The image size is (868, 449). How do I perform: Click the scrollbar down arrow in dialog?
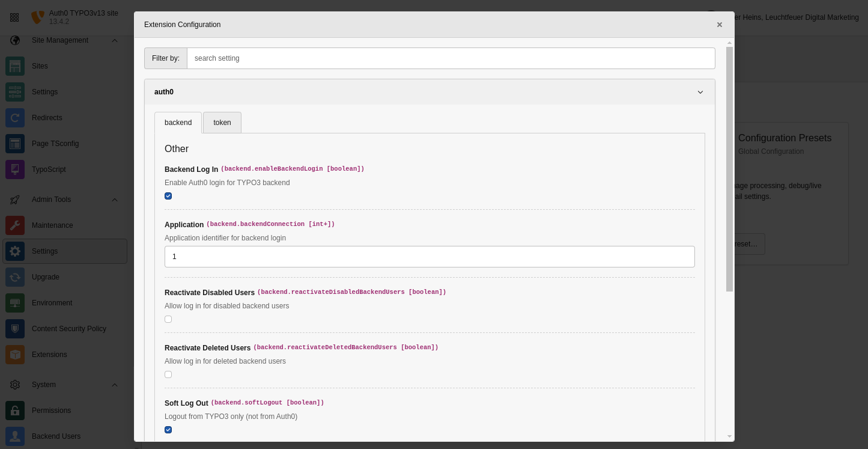coord(730,436)
